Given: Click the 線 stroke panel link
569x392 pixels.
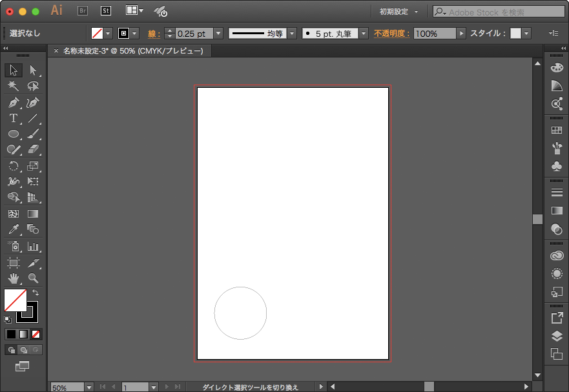Looking at the screenshot, I should pos(154,34).
